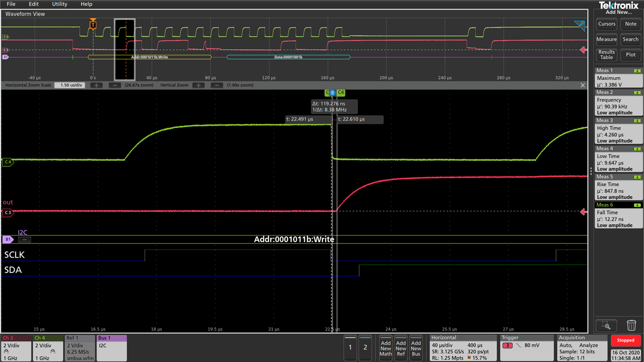Screen dimensions: 644x362
Task: Click the trash can delete icon
Action: pyautogui.click(x=631, y=325)
